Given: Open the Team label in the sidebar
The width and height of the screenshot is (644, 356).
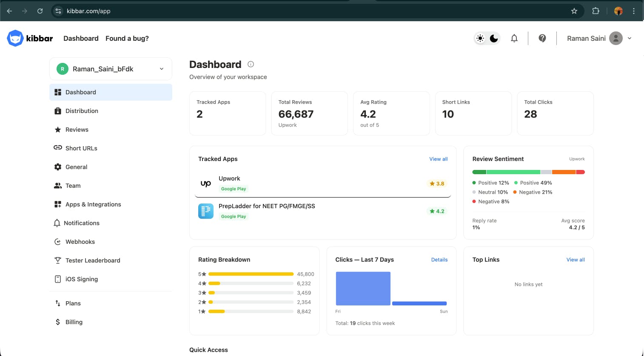Looking at the screenshot, I should point(73,186).
